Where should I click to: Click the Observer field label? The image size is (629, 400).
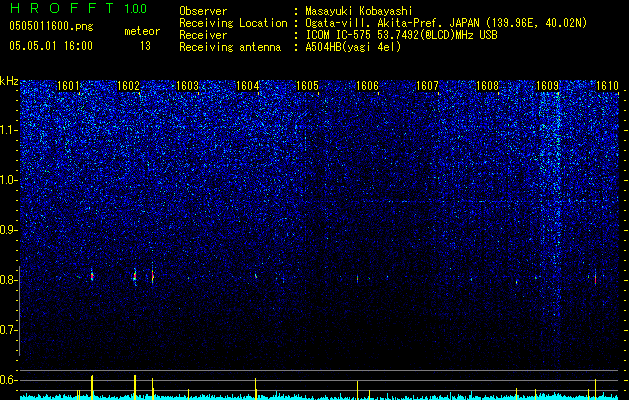(x=203, y=11)
